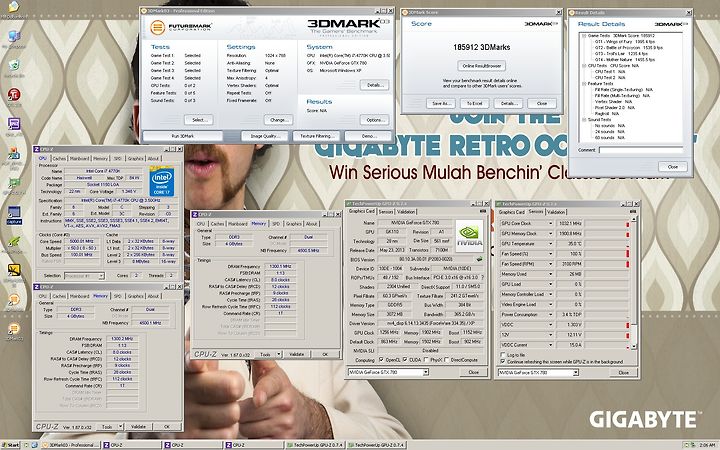Click the system tray clock showing 2:06 AM
Viewport: 720px width, 450px height.
pyautogui.click(x=708, y=445)
